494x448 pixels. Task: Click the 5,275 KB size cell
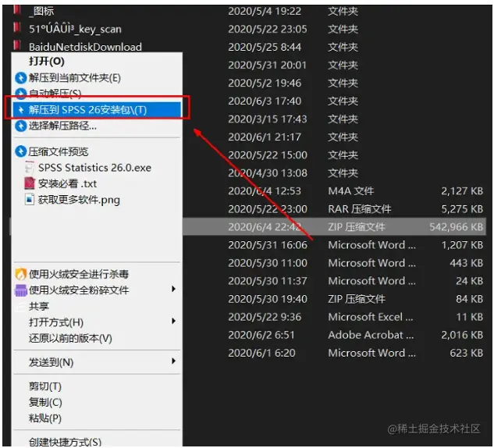462,209
